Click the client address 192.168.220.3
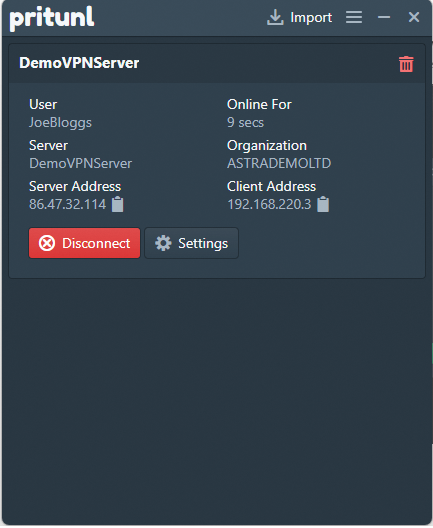Screen dimensions: 433x528 tap(269, 204)
